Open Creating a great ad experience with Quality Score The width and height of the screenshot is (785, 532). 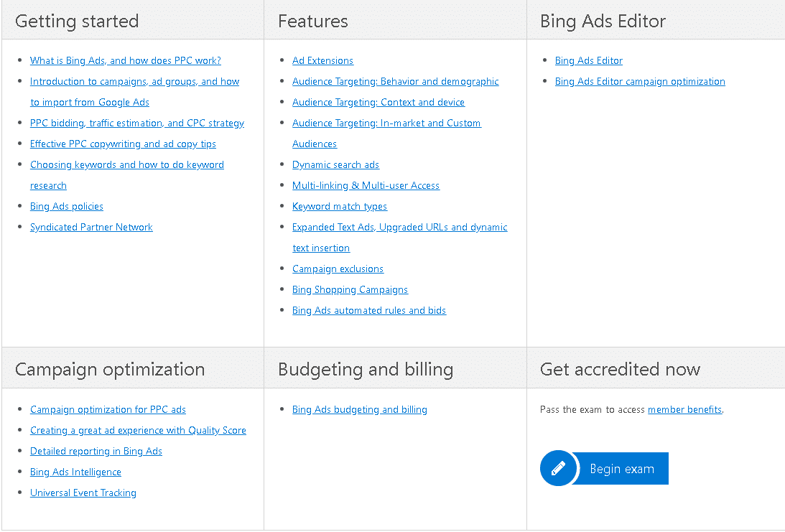(138, 430)
